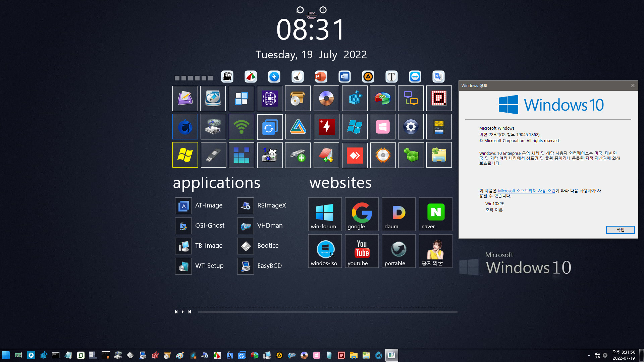Screen dimensions: 644x362
Task: Launch the yellow Windows flag tile
Action: pyautogui.click(x=185, y=155)
